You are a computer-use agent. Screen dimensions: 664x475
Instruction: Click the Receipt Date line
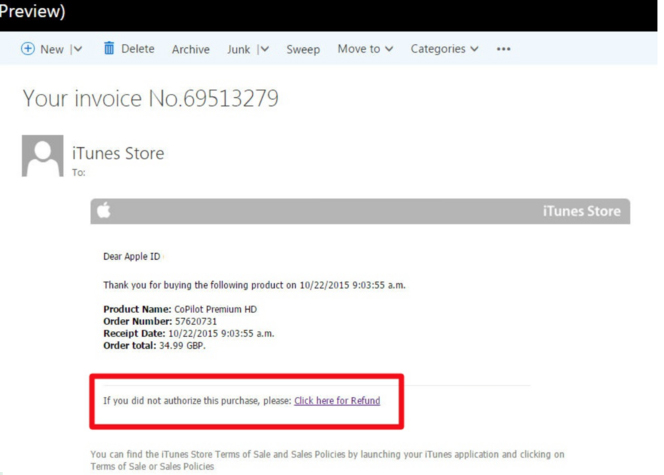tap(189, 334)
